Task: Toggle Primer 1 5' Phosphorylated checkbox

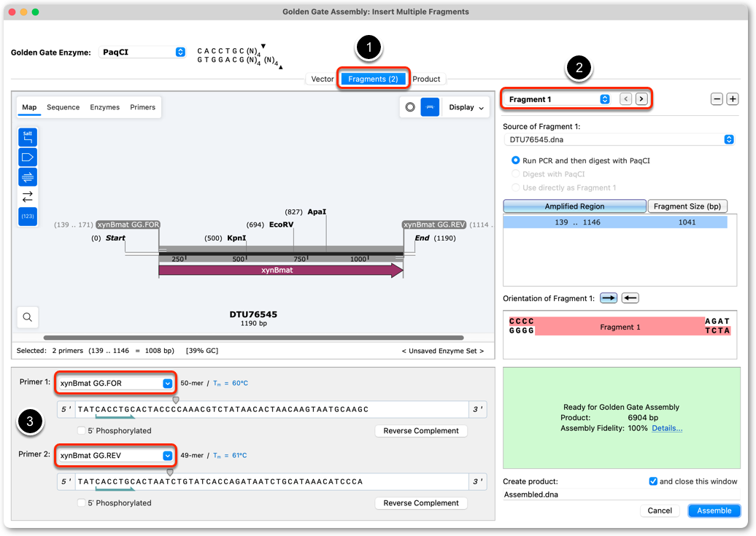Action: coord(81,430)
